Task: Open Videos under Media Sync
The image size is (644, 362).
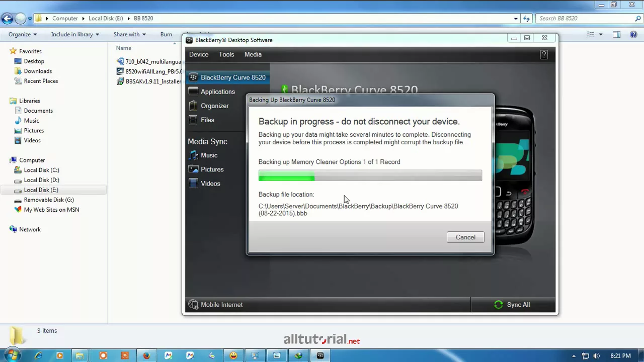Action: [210, 184]
